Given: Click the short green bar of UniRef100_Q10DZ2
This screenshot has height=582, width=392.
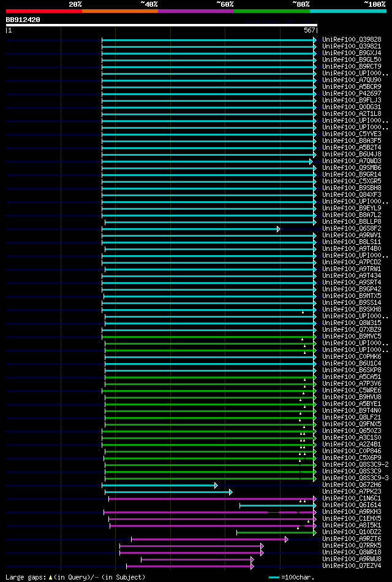Looking at the screenshot, I should 277,532.
